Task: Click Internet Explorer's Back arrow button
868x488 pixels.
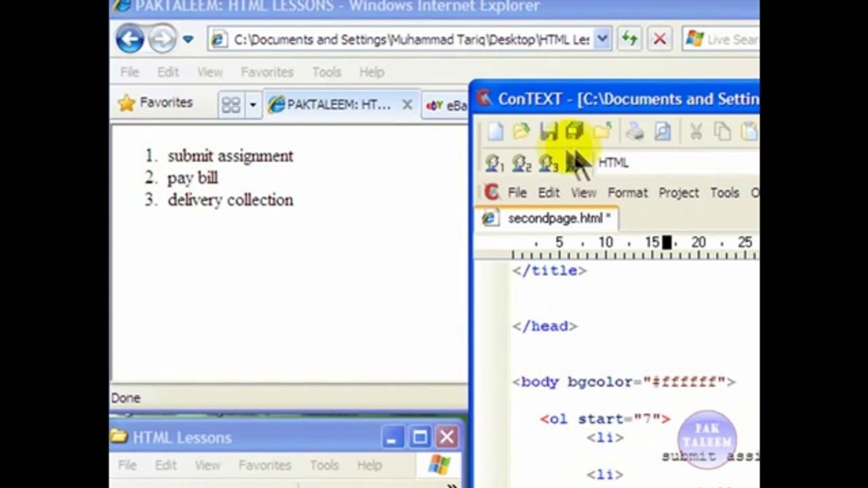Action: click(x=130, y=39)
